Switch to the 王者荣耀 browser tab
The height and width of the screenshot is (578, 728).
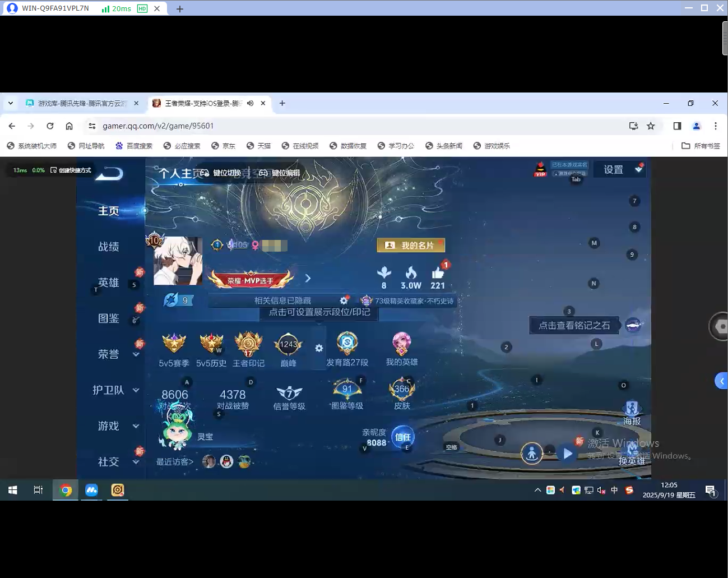(x=202, y=103)
